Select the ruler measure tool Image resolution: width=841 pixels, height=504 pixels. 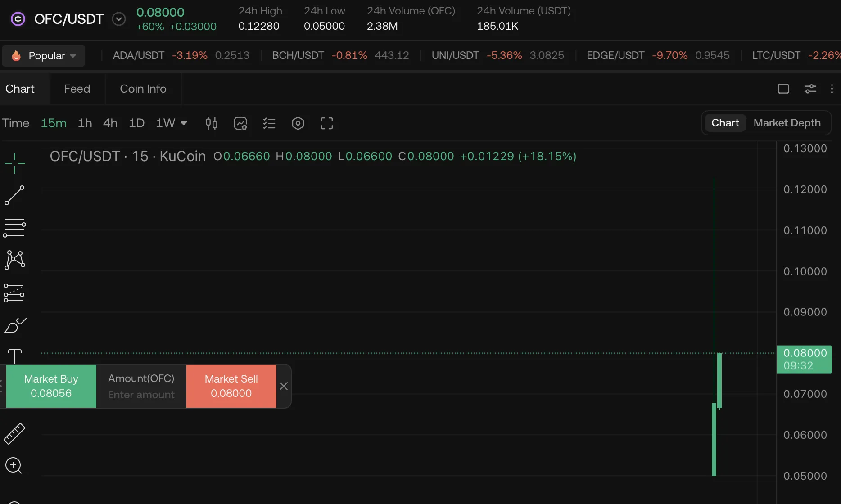[14, 433]
